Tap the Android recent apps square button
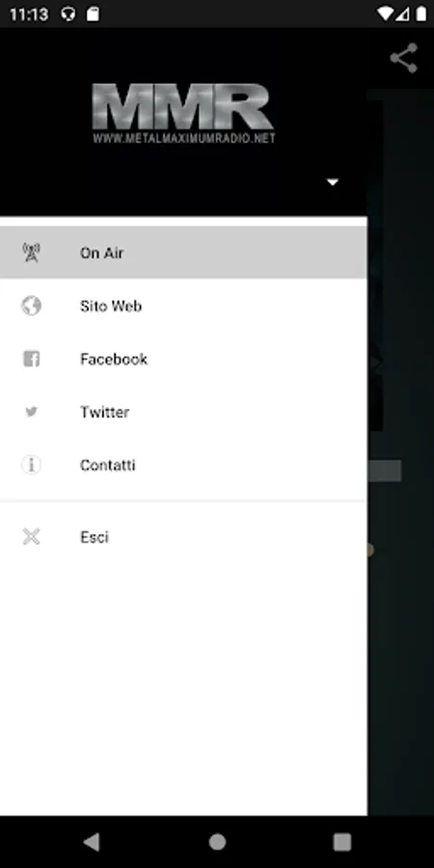 click(342, 842)
